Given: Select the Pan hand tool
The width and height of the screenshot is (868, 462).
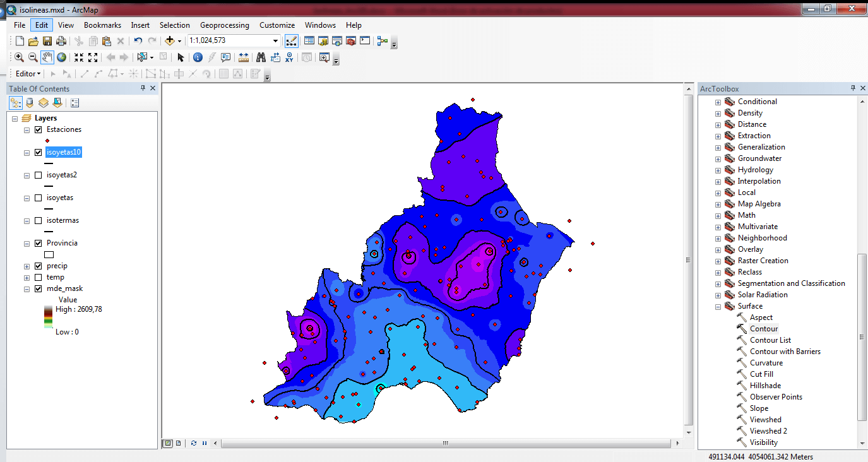Looking at the screenshot, I should [x=47, y=57].
